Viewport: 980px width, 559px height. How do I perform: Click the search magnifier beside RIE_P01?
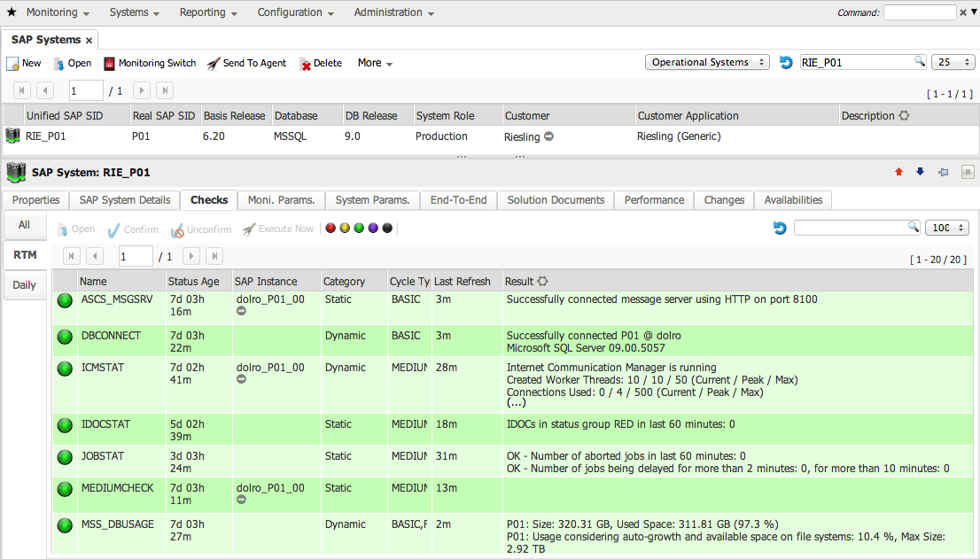click(x=919, y=61)
